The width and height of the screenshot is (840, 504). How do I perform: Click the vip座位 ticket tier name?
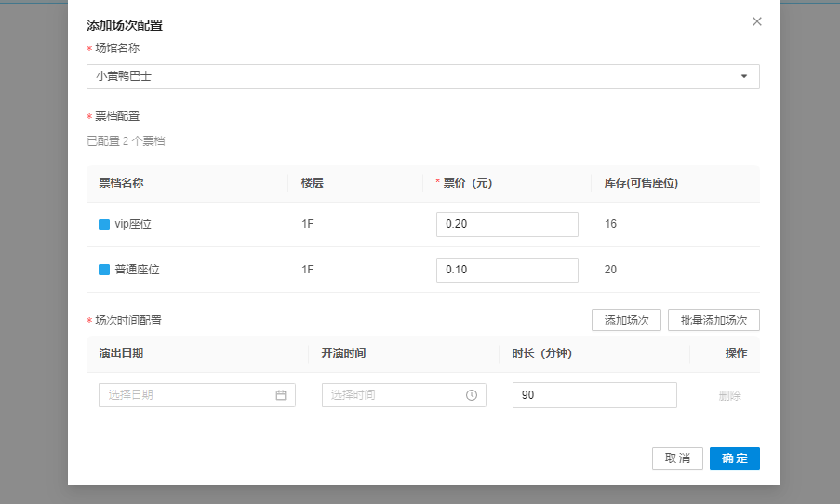[133, 224]
